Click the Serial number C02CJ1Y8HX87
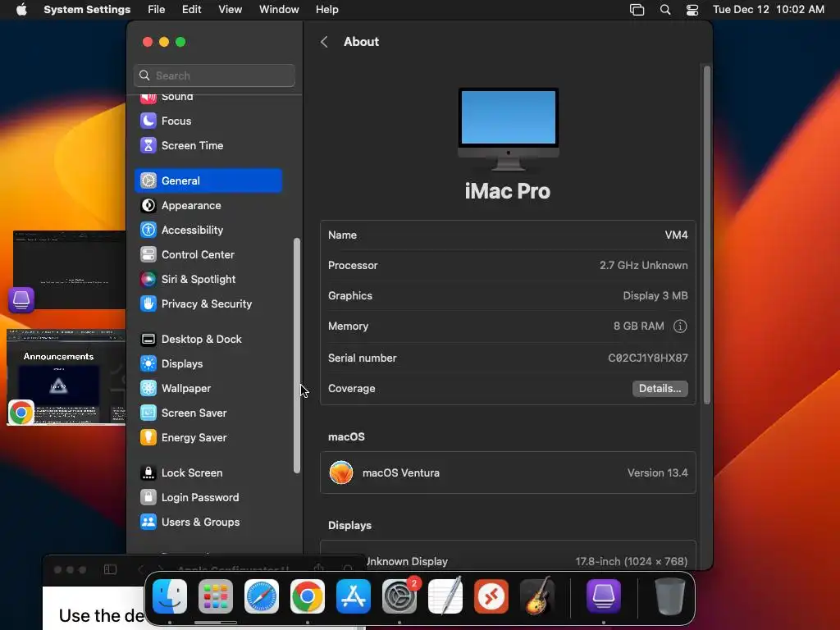Screen dimensions: 840x630 [648, 358]
